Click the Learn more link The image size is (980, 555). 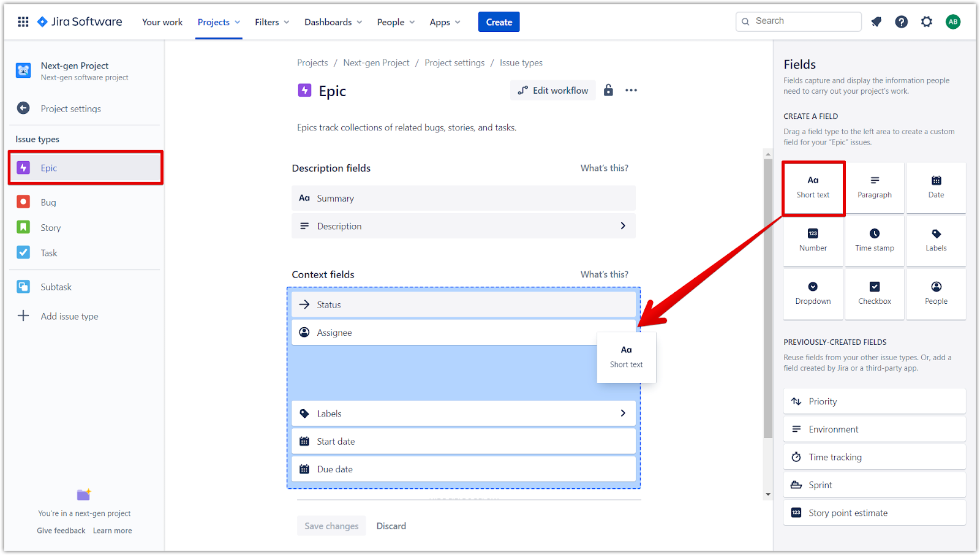tap(113, 530)
